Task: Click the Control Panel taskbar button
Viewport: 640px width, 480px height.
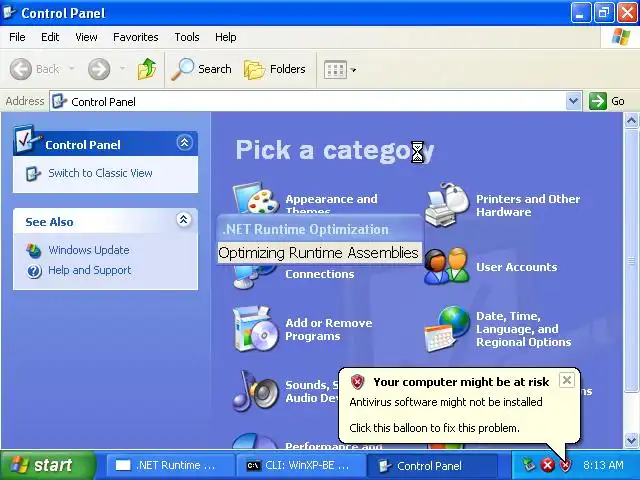Action: pos(431,465)
